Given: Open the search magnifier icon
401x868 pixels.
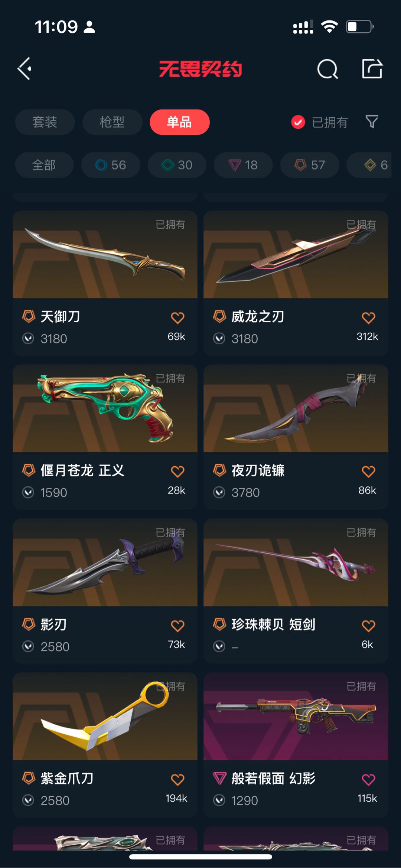Looking at the screenshot, I should pos(327,69).
